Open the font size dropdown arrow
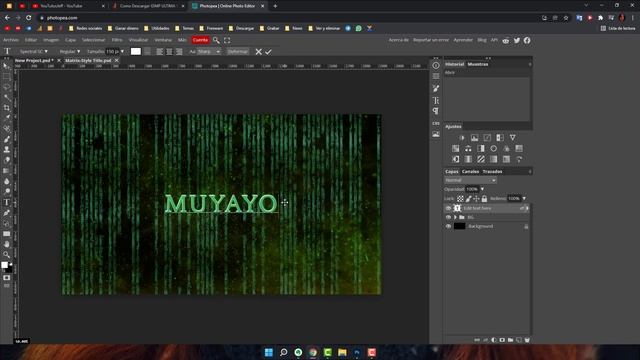Viewport: 640px width, 360px height. 122,51
